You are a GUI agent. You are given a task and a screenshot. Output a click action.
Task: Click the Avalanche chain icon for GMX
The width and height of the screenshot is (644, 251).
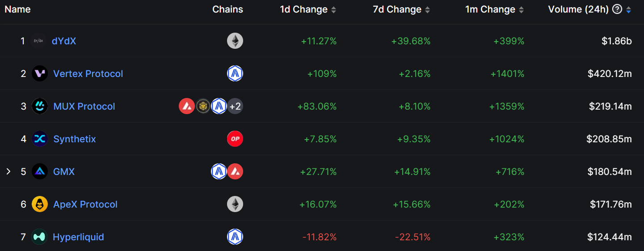pos(235,172)
